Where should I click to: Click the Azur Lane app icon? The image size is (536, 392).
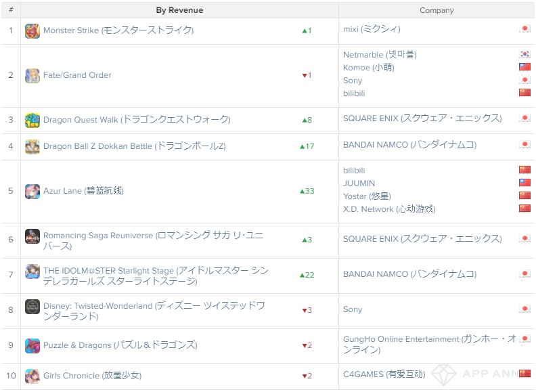point(32,191)
